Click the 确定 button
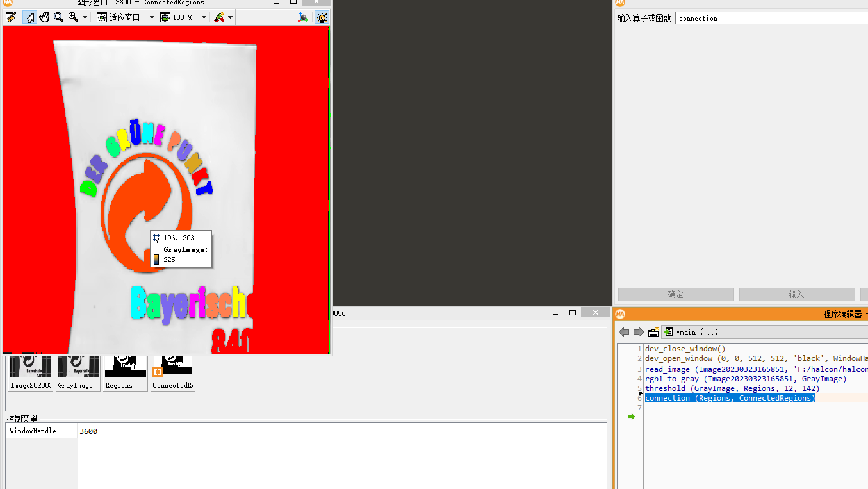This screenshot has width=868, height=489. point(676,294)
